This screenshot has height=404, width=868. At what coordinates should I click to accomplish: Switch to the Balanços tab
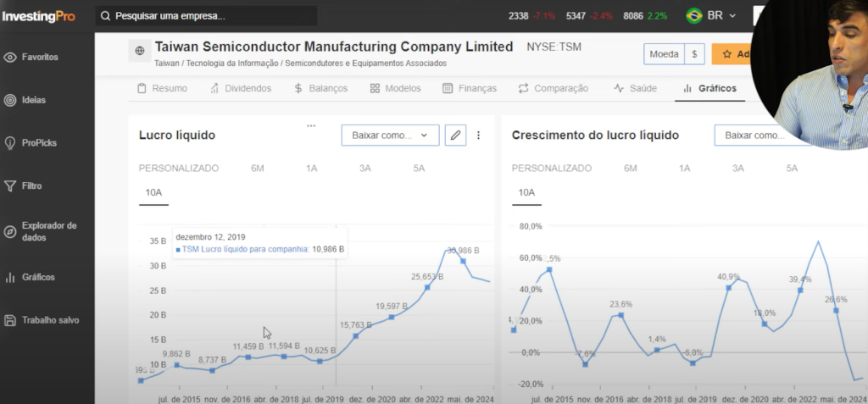(321, 89)
